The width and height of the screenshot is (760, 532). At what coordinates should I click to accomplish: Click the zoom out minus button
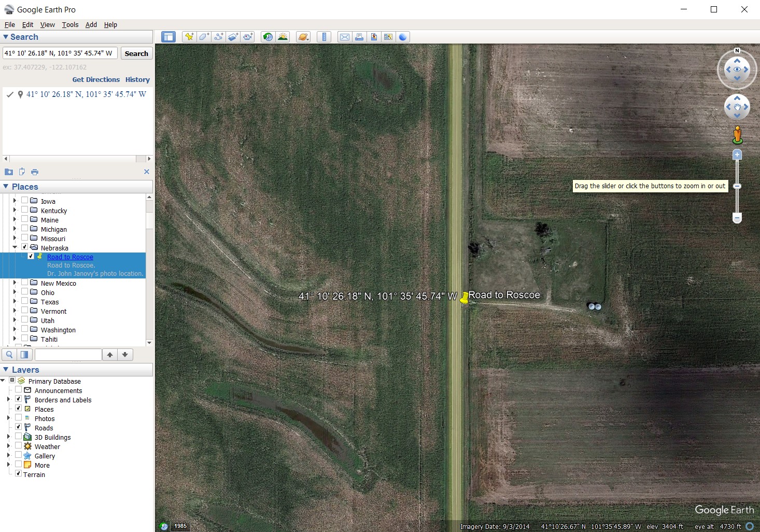pyautogui.click(x=737, y=218)
